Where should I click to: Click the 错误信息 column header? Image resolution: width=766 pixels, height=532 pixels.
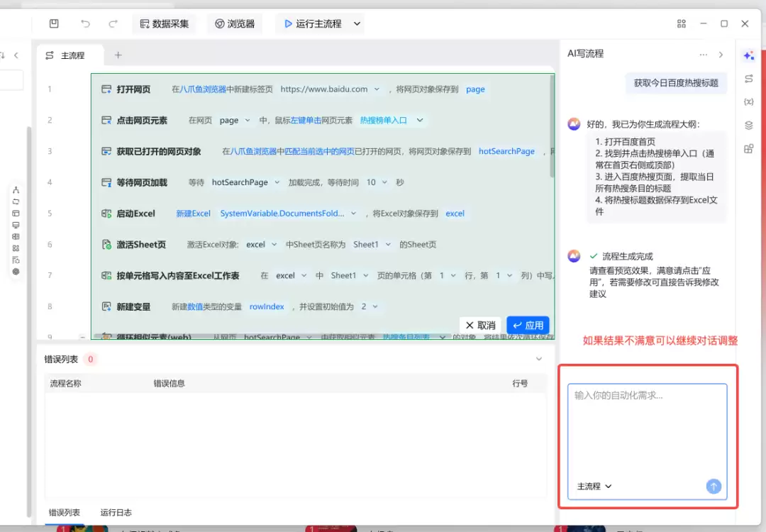pos(169,384)
